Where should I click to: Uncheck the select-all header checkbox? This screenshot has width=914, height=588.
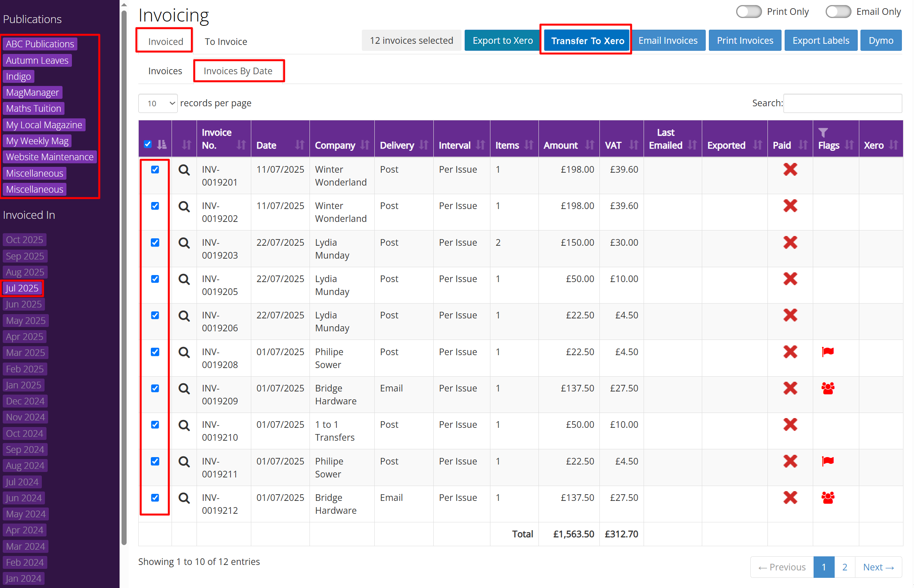[148, 145]
